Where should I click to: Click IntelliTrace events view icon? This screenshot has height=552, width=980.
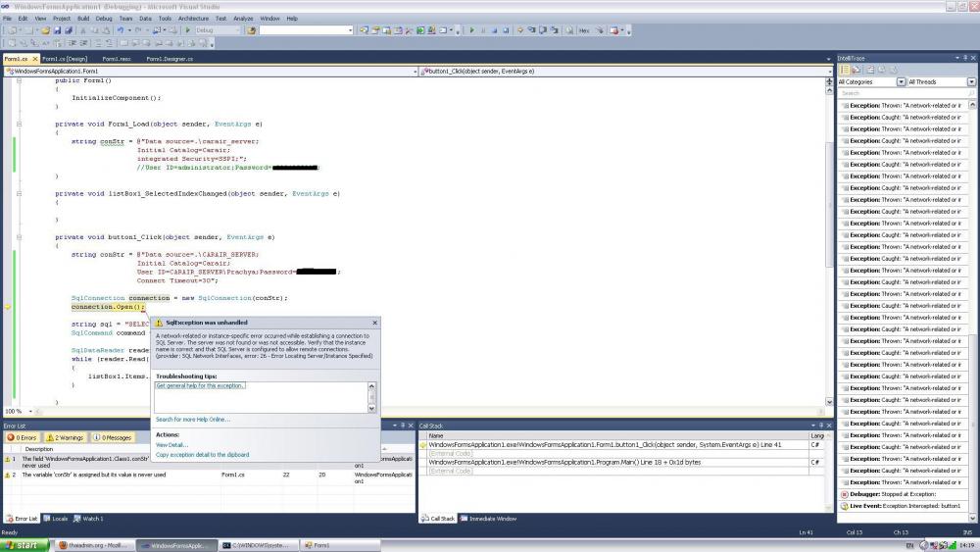(x=845, y=70)
